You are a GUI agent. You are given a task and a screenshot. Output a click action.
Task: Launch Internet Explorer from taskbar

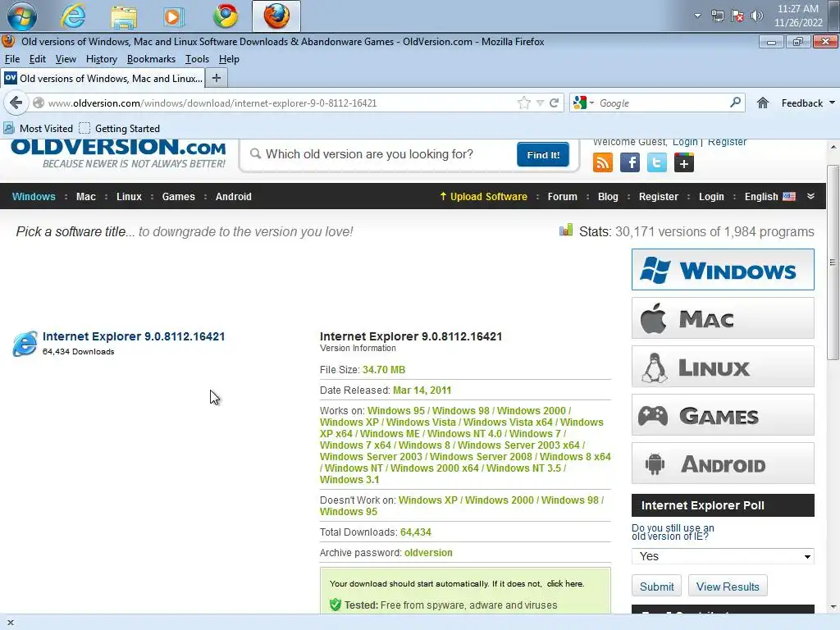[72, 16]
